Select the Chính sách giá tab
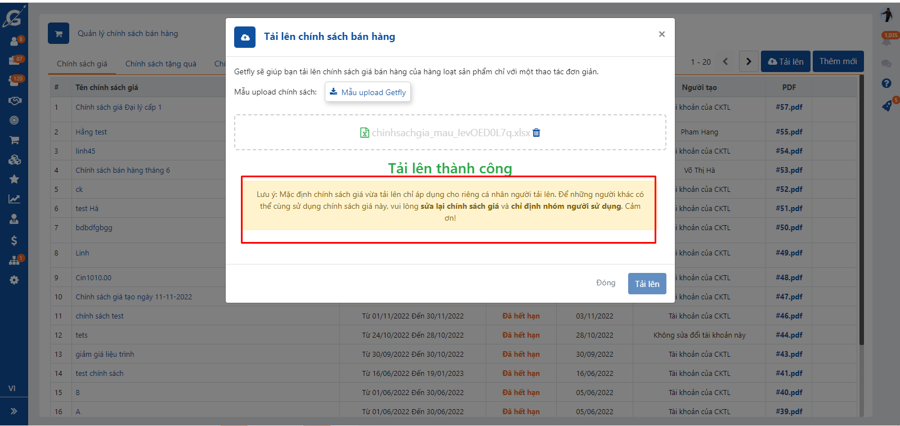 pyautogui.click(x=82, y=64)
